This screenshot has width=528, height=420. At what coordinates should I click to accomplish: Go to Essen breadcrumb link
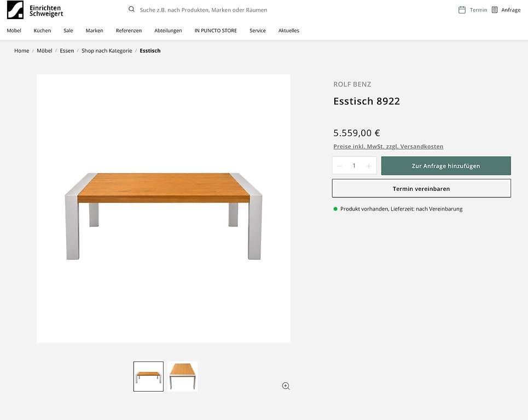tap(67, 51)
